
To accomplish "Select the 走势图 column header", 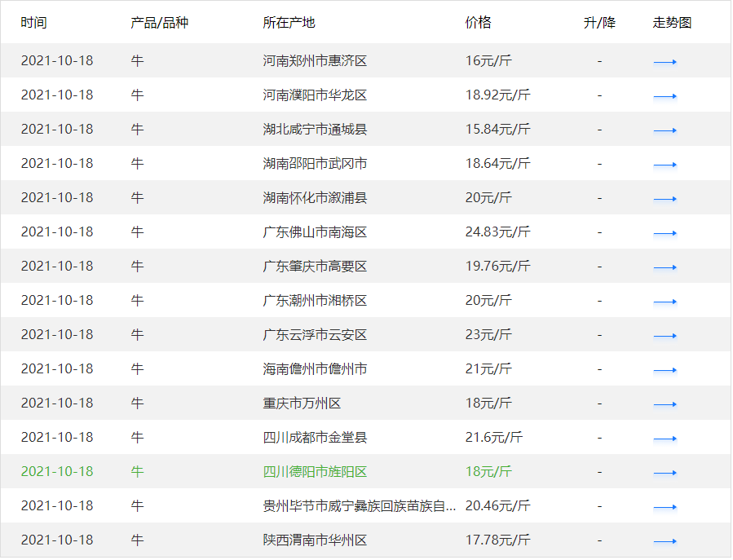I will [x=672, y=23].
